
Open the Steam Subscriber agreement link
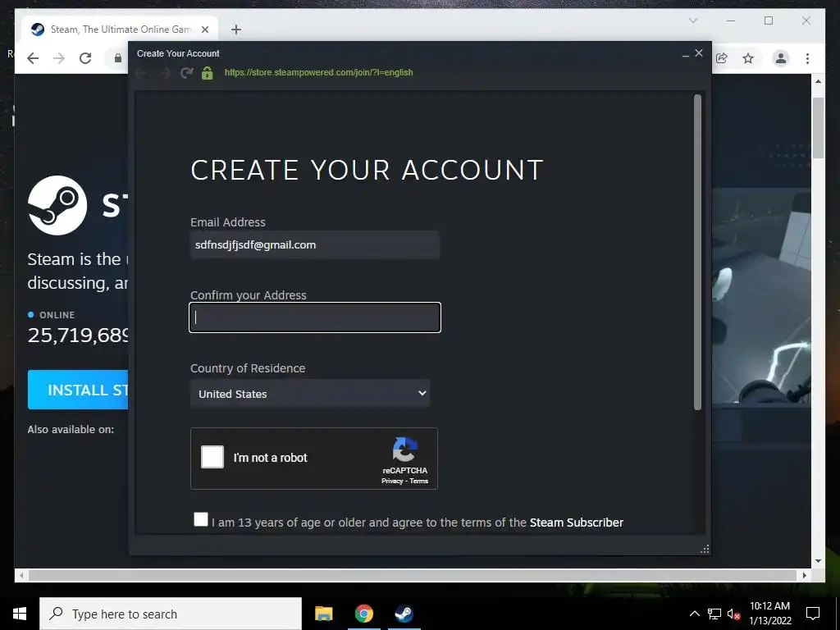click(577, 523)
